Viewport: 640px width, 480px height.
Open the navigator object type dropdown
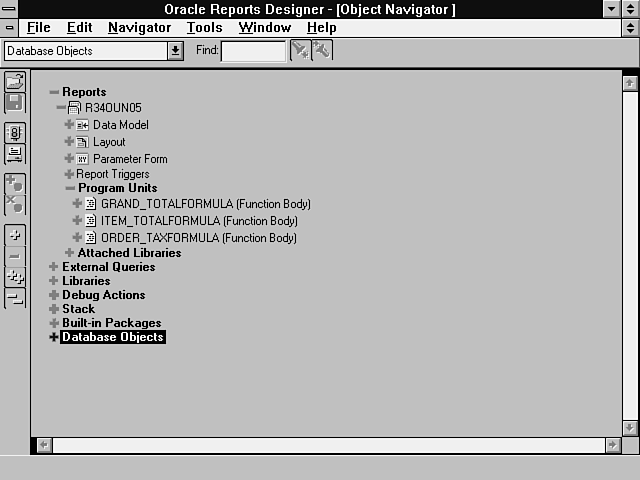(176, 51)
